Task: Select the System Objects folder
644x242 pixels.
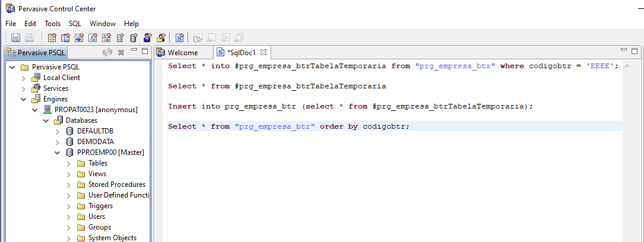Action: pyautogui.click(x=112, y=237)
